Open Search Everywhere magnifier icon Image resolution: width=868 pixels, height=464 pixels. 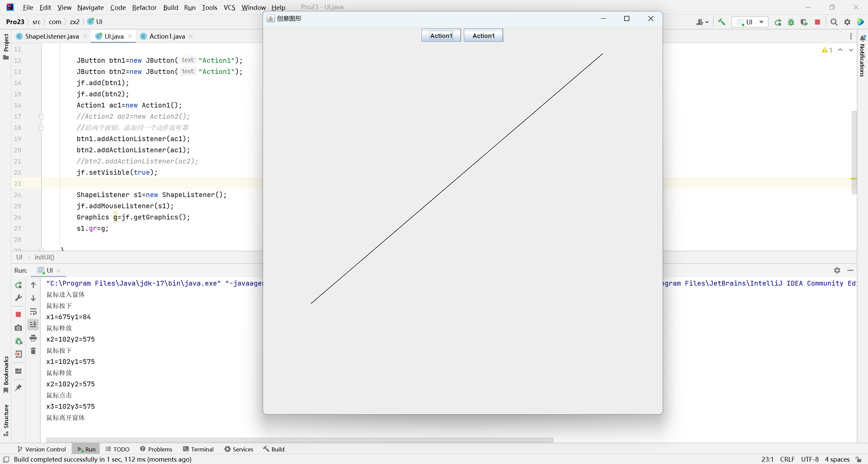tap(834, 22)
